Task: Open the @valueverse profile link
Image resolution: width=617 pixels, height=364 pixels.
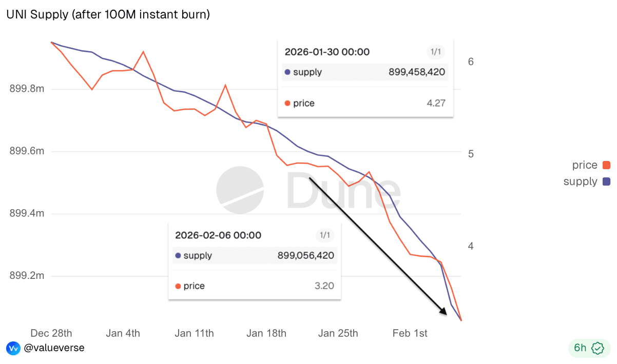Action: [54, 348]
